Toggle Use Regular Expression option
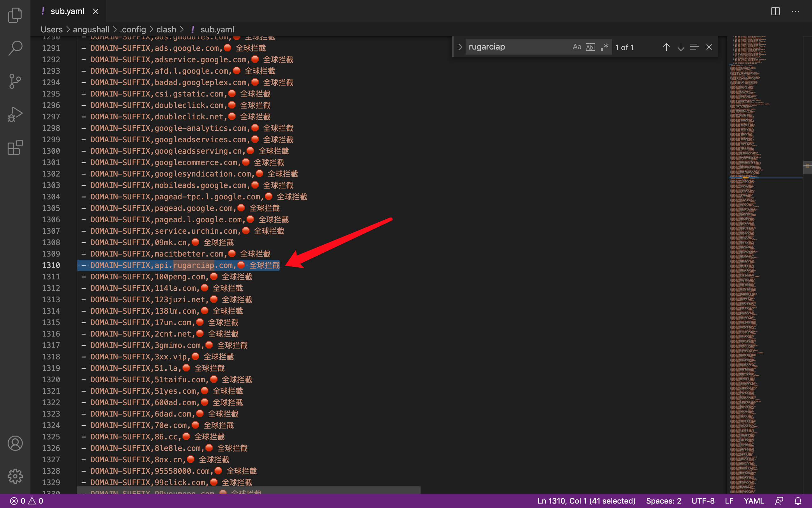The image size is (812, 508). point(604,47)
